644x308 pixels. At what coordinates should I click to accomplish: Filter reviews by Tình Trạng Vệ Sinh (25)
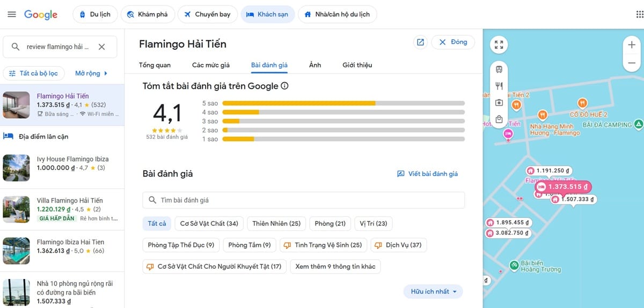pyautogui.click(x=323, y=245)
